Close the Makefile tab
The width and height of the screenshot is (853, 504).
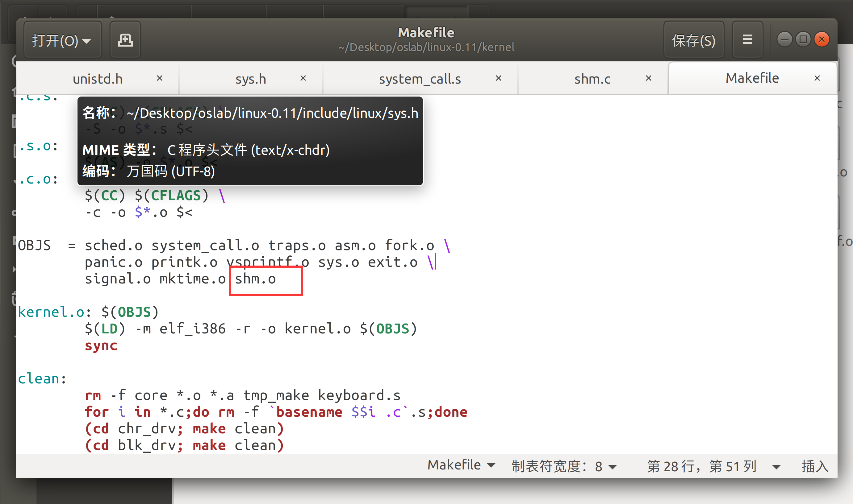[x=817, y=78]
